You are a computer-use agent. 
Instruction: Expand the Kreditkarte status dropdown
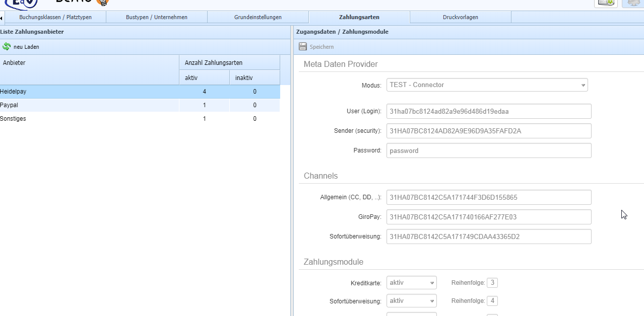click(411, 283)
